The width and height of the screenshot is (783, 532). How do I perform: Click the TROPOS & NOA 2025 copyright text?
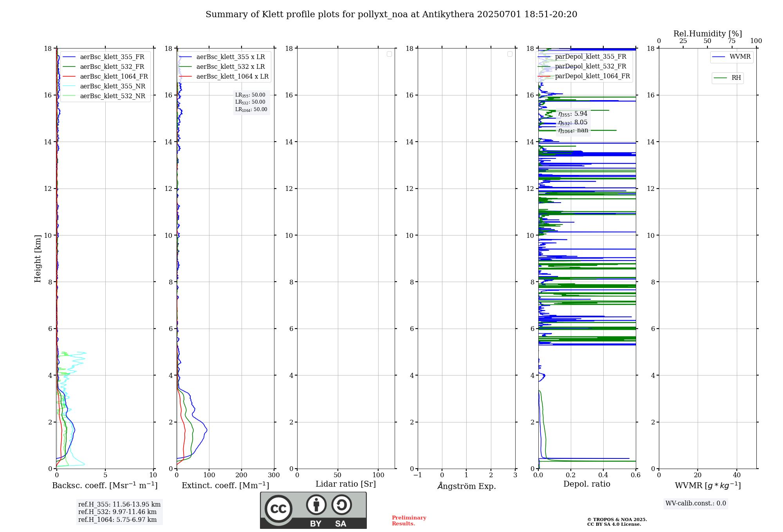pyautogui.click(x=617, y=519)
